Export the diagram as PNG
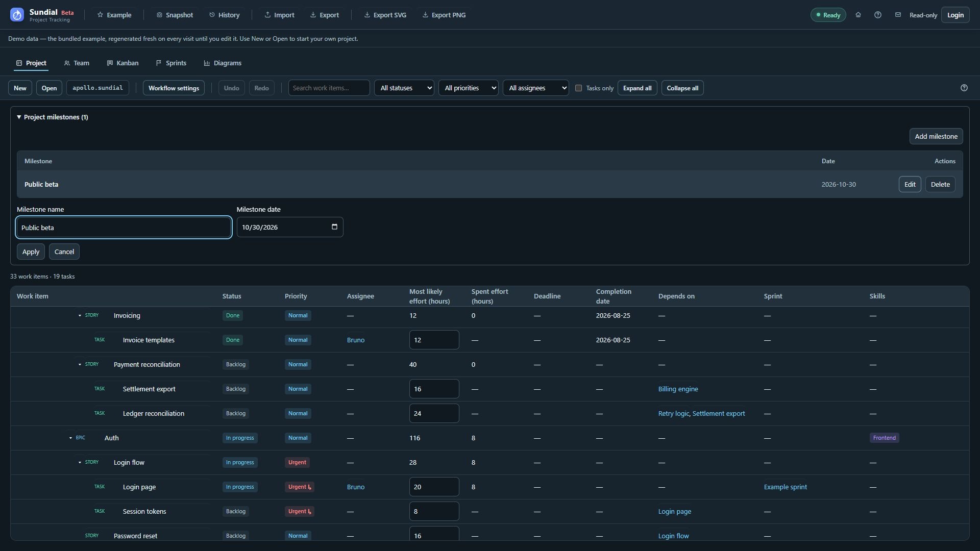This screenshot has width=980, height=551. pyautogui.click(x=444, y=15)
